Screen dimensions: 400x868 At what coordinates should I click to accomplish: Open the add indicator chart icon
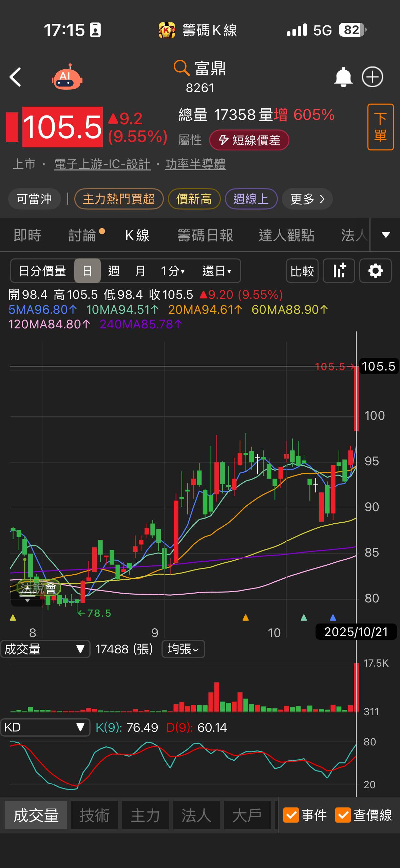[339, 271]
